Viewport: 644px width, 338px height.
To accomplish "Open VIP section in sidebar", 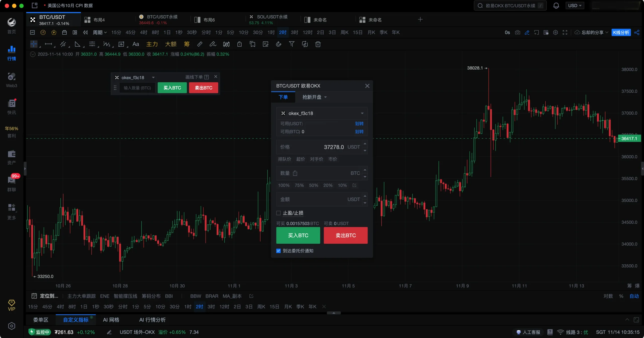I will tap(12, 305).
